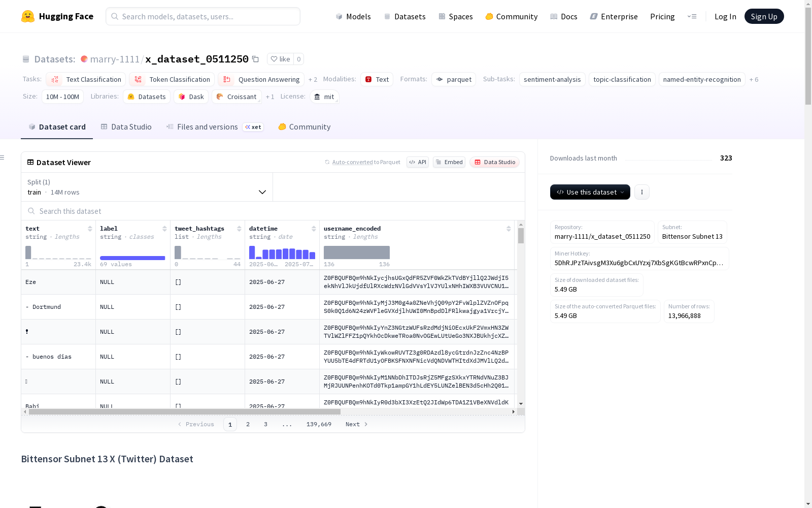
Task: Open the Spaces menu item
Action: click(455, 16)
